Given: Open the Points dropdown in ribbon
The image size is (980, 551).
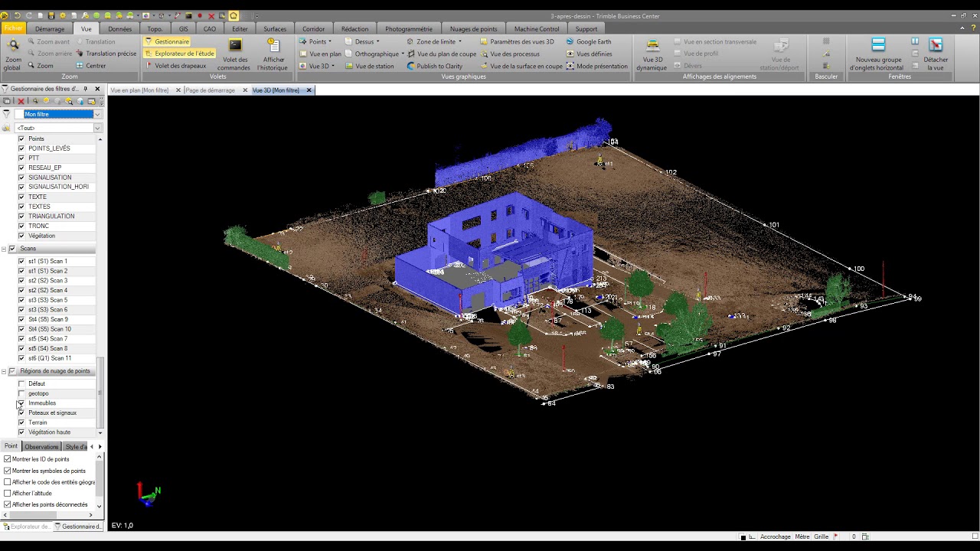Looking at the screenshot, I should click(x=315, y=41).
